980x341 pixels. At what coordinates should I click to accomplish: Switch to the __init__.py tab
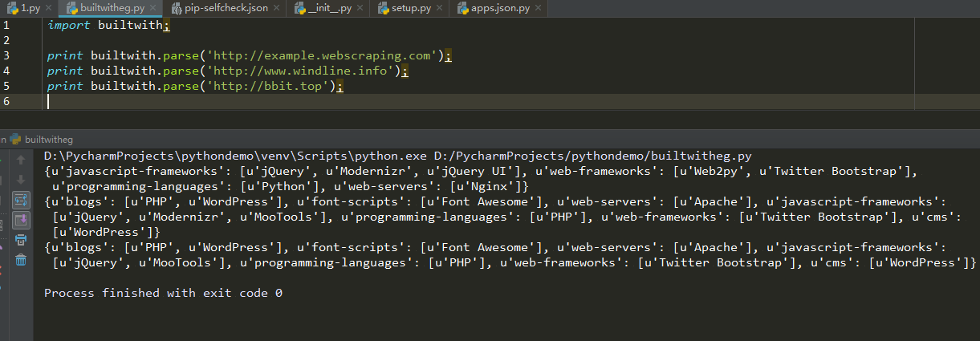[330, 8]
